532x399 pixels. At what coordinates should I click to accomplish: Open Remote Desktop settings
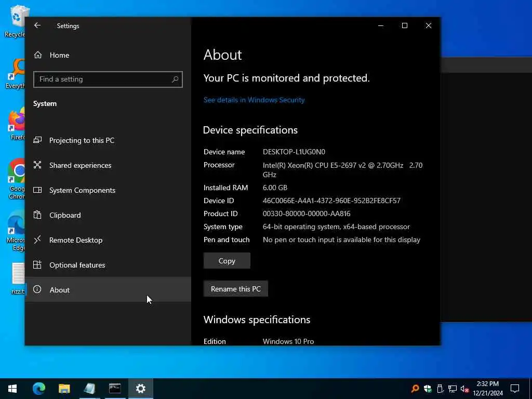tap(108, 240)
